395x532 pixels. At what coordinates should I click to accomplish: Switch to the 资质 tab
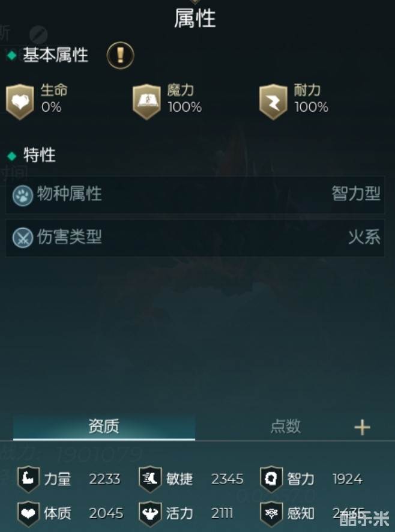(x=104, y=427)
